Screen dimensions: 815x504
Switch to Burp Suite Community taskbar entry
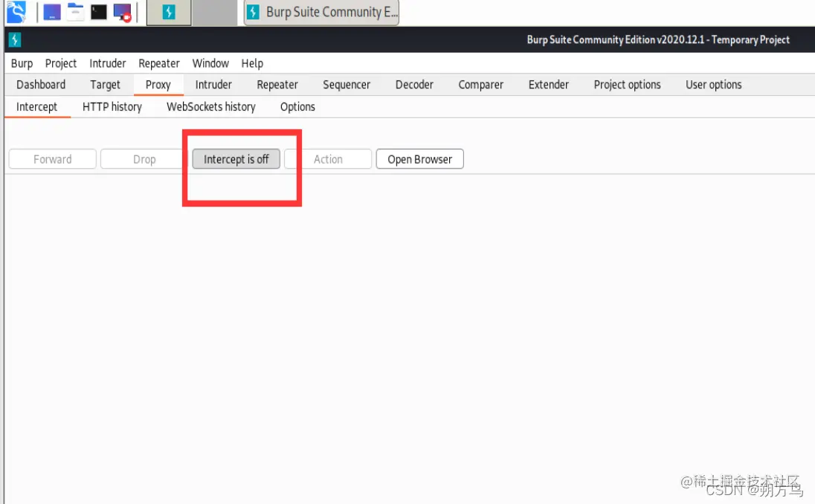tap(322, 12)
